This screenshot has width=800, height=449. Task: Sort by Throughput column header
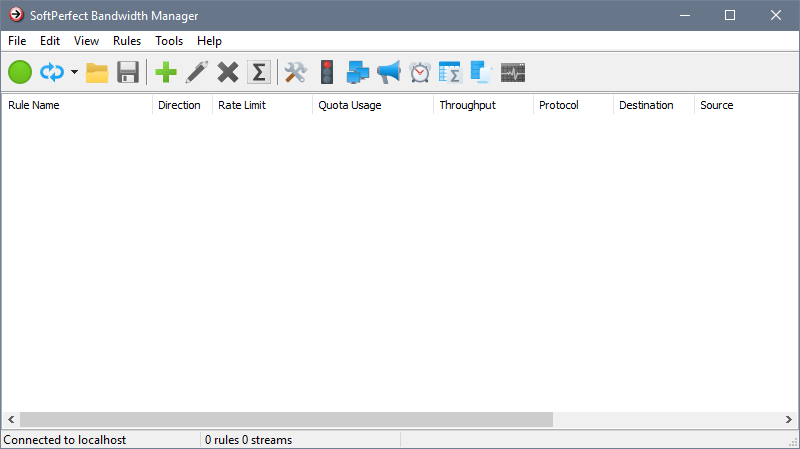(483, 105)
